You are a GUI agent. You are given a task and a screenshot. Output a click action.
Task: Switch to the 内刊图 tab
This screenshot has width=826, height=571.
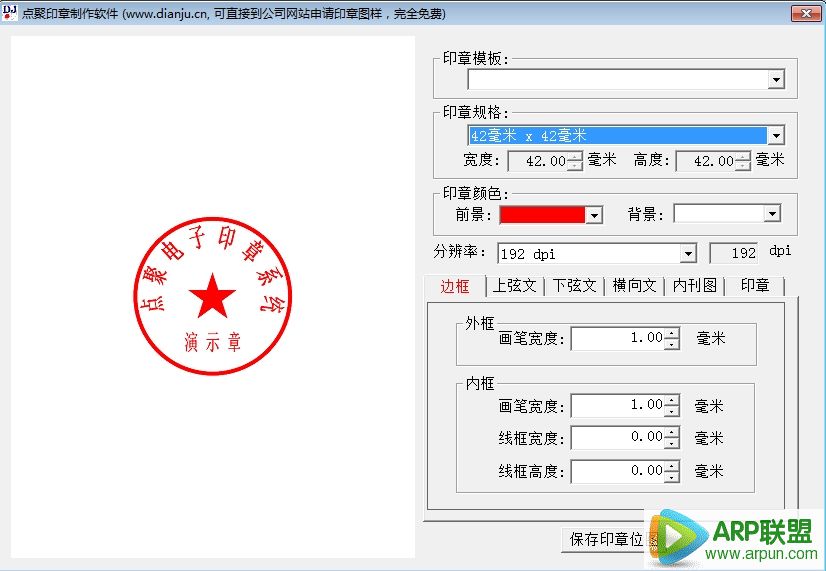[x=694, y=286]
